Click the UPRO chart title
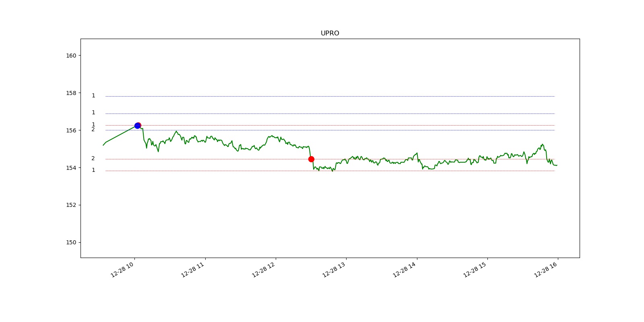The width and height of the screenshot is (644, 322). click(330, 33)
